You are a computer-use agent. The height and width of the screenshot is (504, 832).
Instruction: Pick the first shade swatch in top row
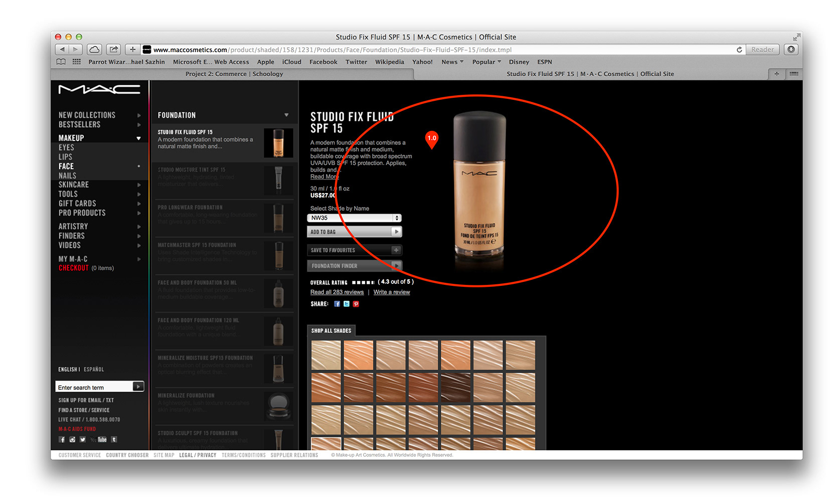point(326,355)
